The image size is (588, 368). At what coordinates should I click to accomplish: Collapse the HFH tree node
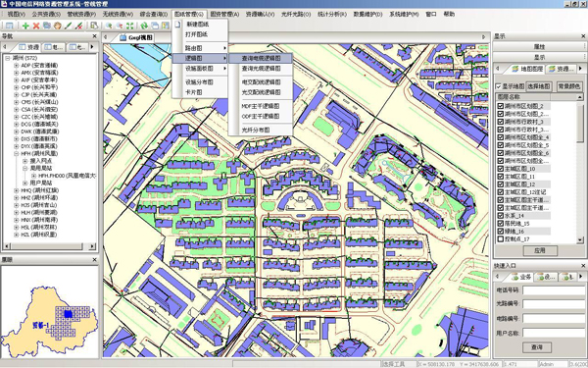click(x=16, y=154)
